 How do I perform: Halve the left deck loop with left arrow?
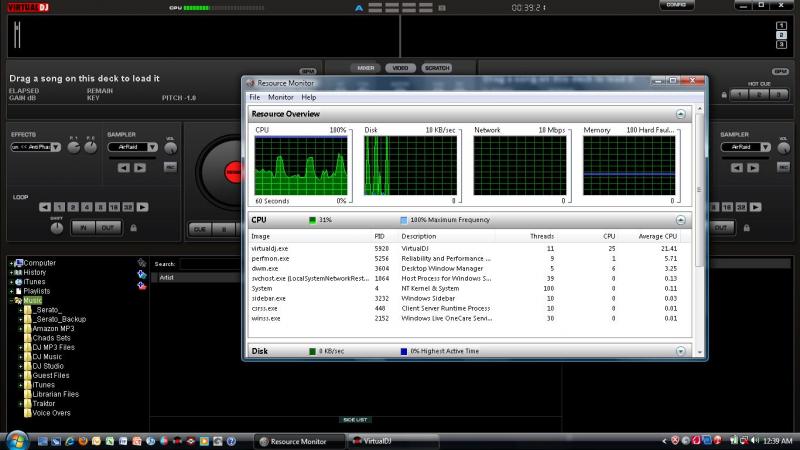(45, 207)
